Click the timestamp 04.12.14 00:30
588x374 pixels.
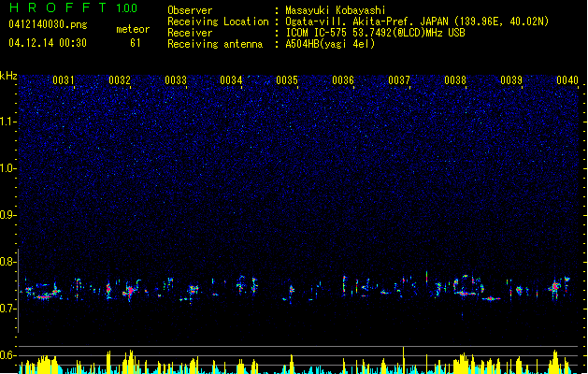(48, 43)
